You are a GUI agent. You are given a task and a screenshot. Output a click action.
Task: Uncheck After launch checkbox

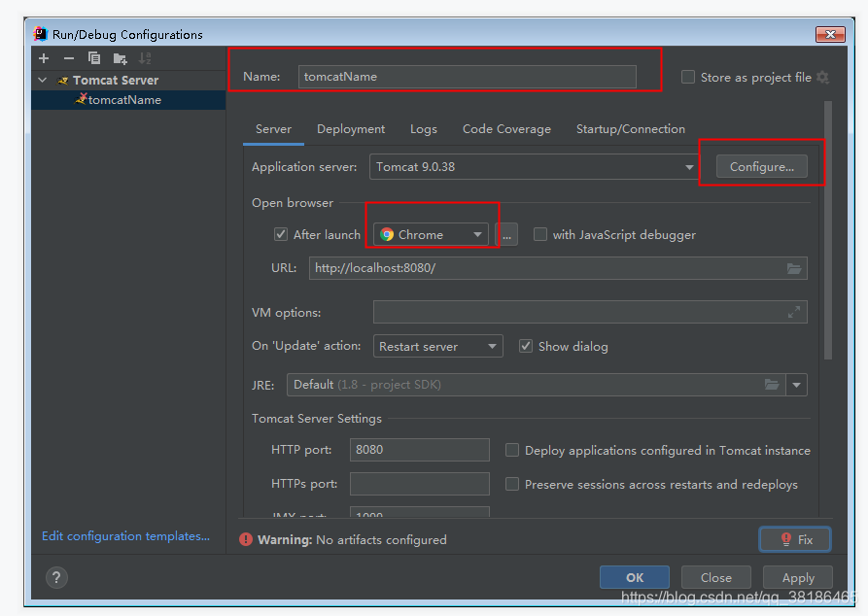point(281,234)
